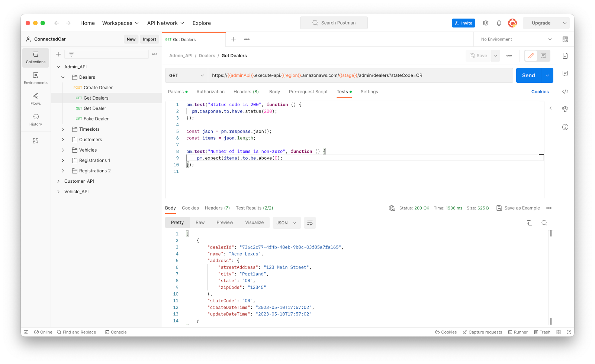Collapse the Admin_API collection
The width and height of the screenshot is (595, 364).
tap(58, 67)
